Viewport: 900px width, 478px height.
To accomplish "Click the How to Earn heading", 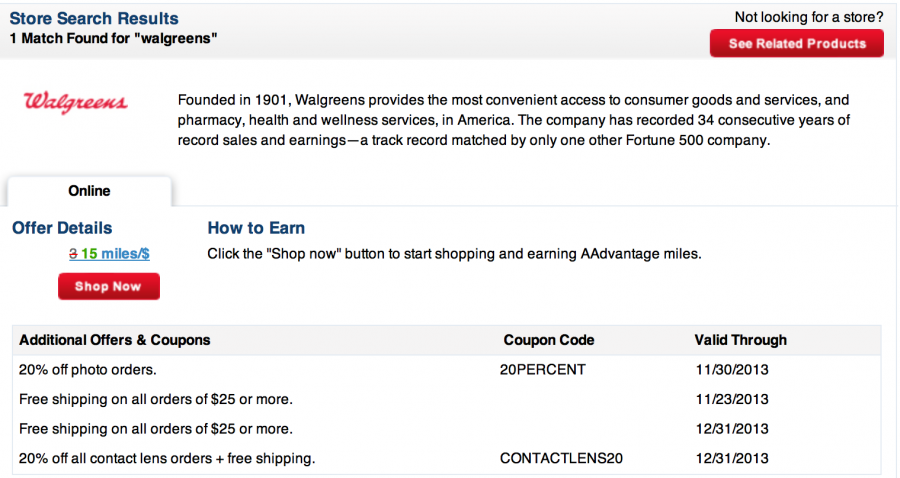I will (x=256, y=228).
